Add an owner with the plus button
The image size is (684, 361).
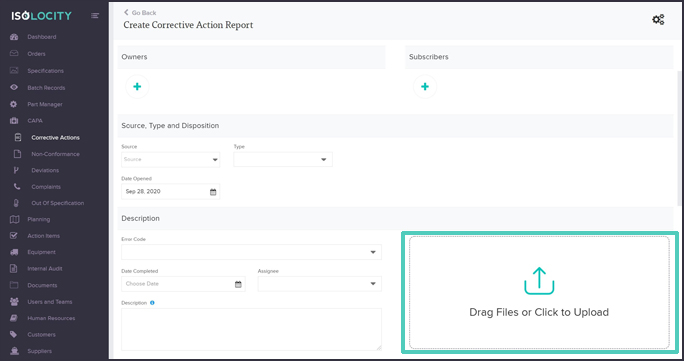click(137, 87)
